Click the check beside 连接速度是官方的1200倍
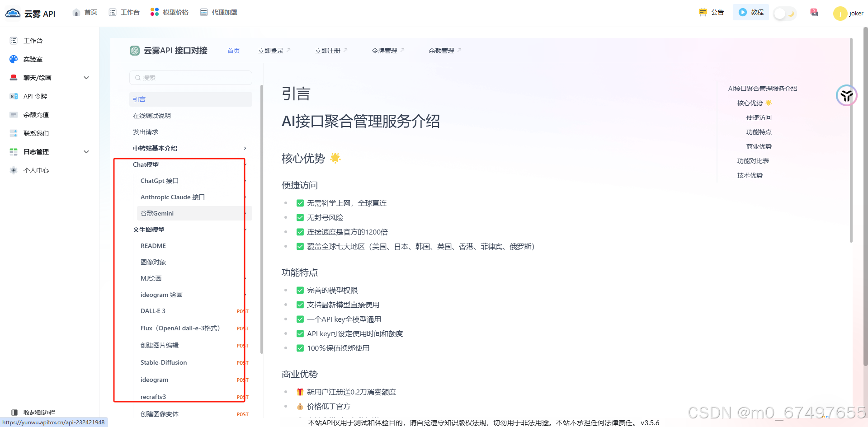 tap(300, 232)
